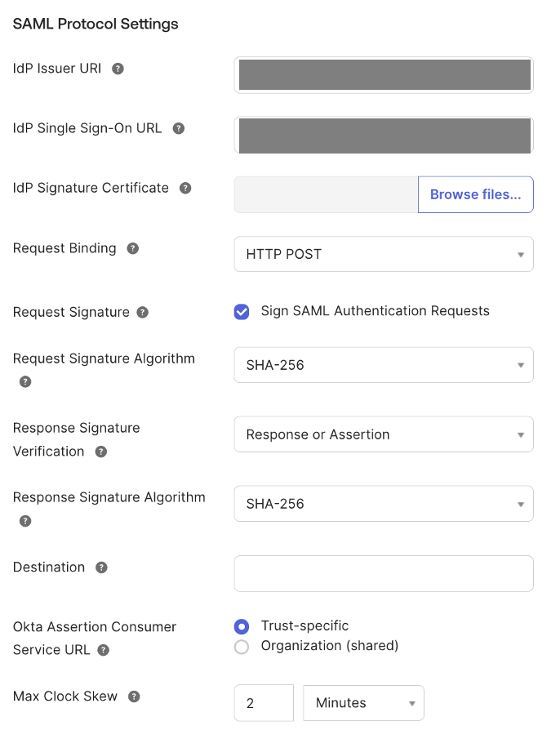Open help icon for IdP Single Sign-On URL
The image size is (560, 730).
178,128
